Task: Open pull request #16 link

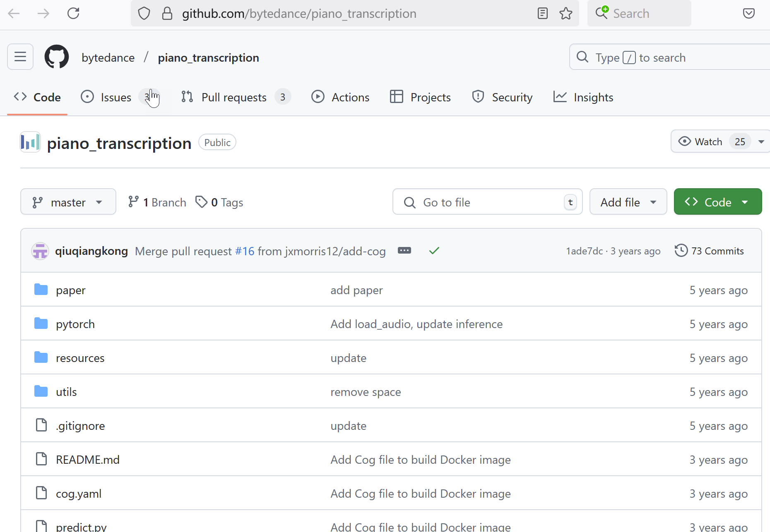Action: click(x=245, y=251)
